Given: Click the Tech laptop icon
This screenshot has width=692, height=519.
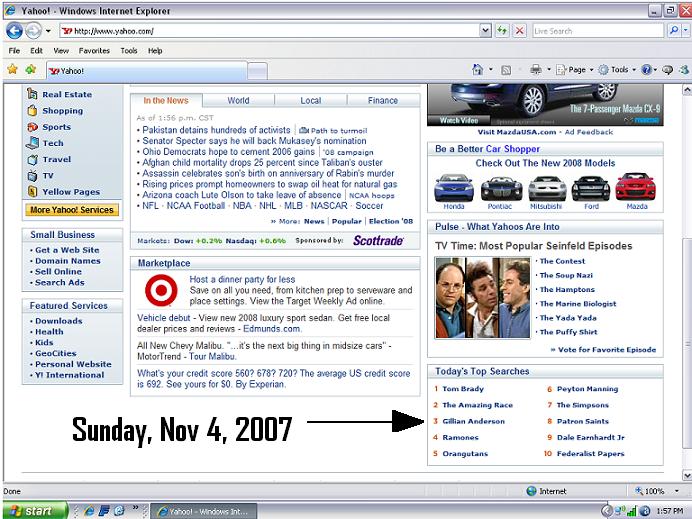Looking at the screenshot, I should pos(32,143).
